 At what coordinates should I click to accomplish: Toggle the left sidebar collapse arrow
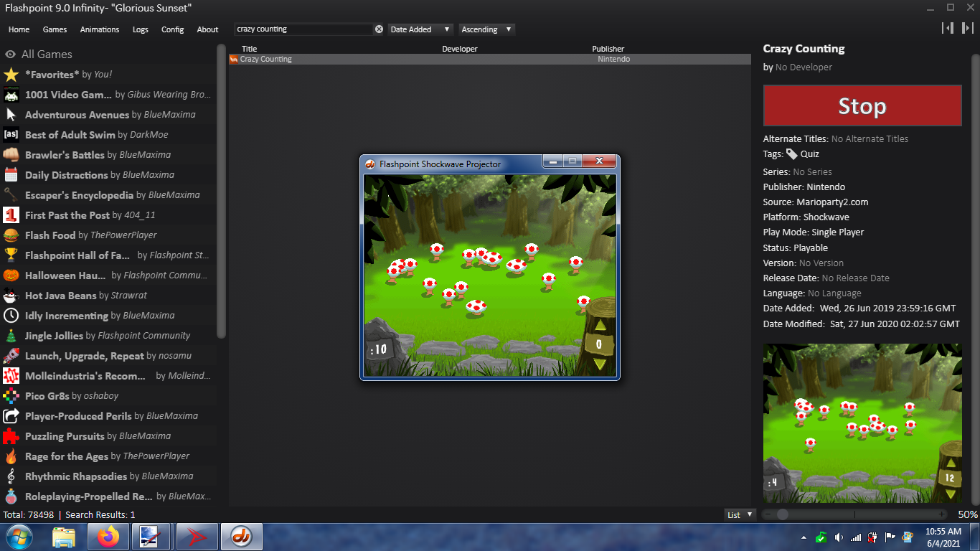948,28
